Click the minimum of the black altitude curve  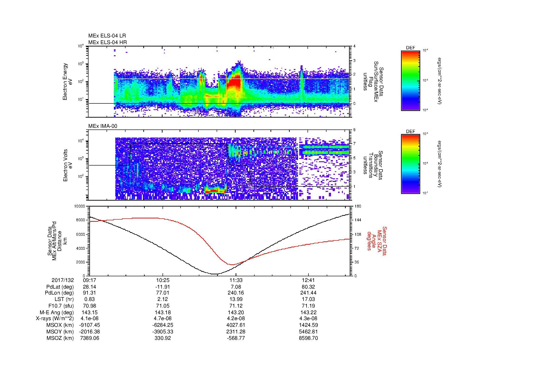[215, 274]
